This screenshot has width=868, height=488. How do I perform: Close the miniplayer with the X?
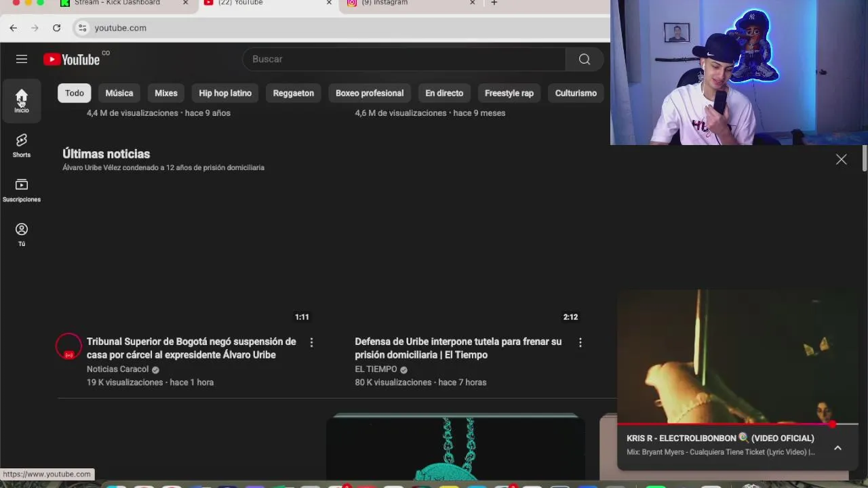point(842,159)
